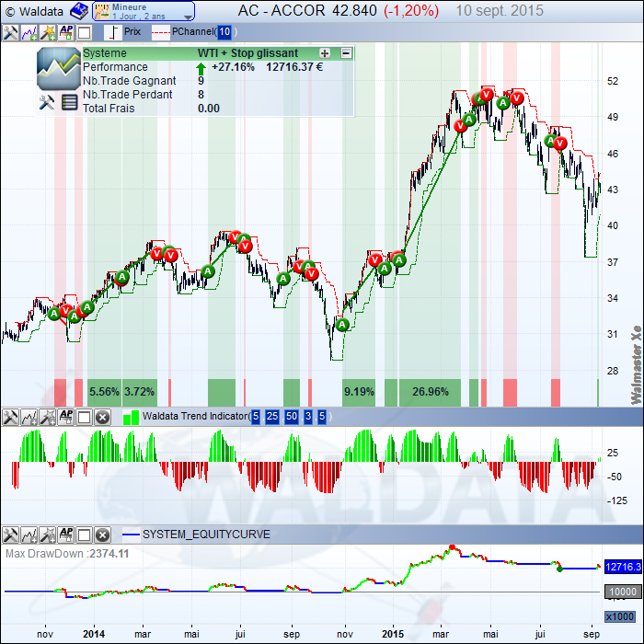Screen dimensions: 644x644
Task: Open tools settings in price chart toolbar
Action: [x=10, y=32]
